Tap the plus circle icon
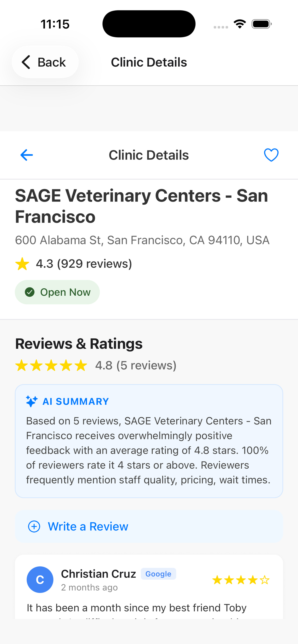 (x=34, y=526)
